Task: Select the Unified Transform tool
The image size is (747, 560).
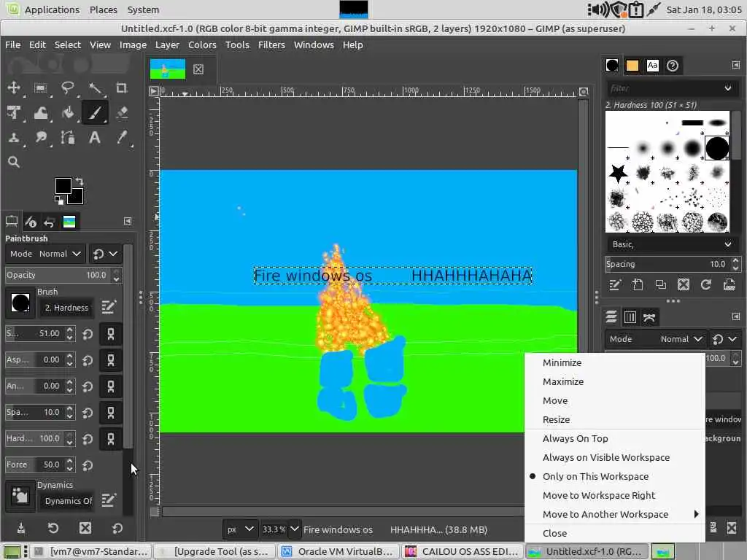Action: tap(14, 112)
